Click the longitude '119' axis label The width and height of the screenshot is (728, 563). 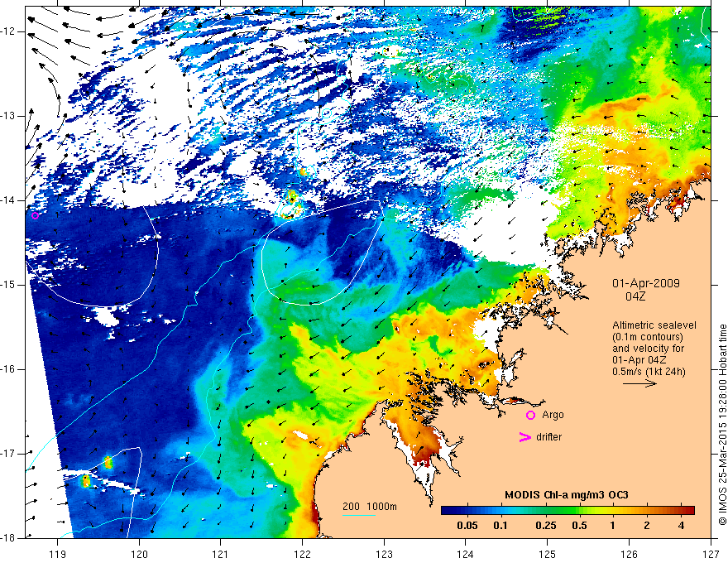(x=58, y=554)
